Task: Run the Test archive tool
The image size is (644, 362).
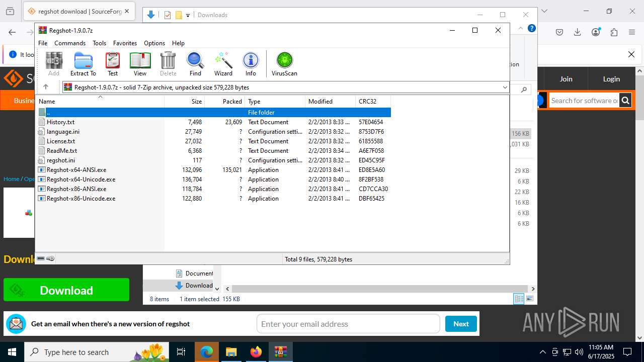Action: 113,64
